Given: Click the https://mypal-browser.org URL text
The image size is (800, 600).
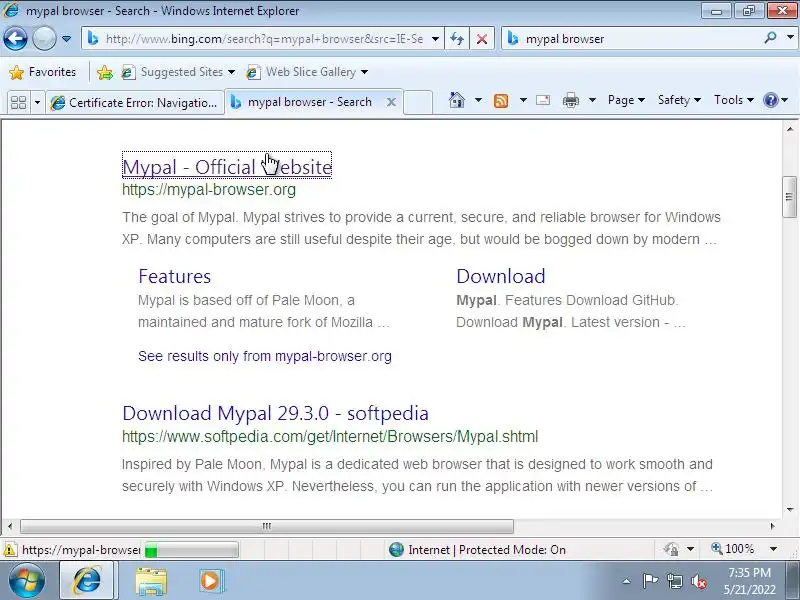Looking at the screenshot, I should (209, 190).
